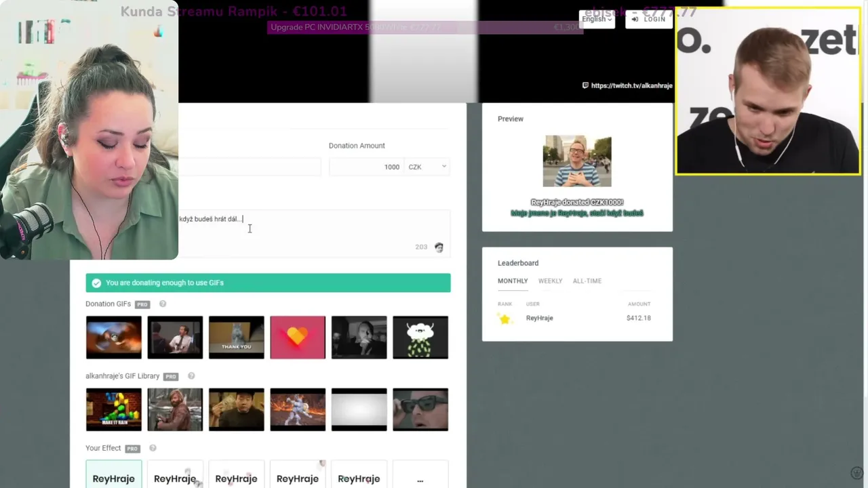Switch to the MONTHLY leaderboard tab
Screen dimensions: 868x488
[x=513, y=281]
